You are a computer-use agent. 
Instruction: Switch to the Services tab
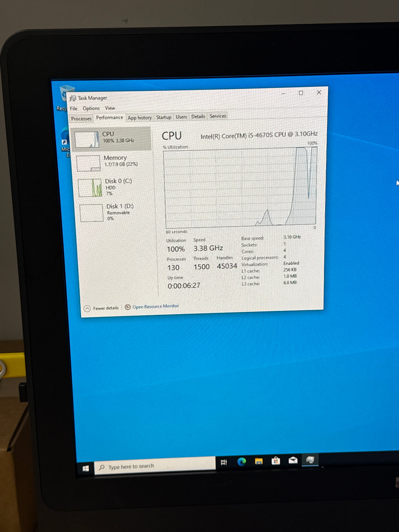point(218,116)
